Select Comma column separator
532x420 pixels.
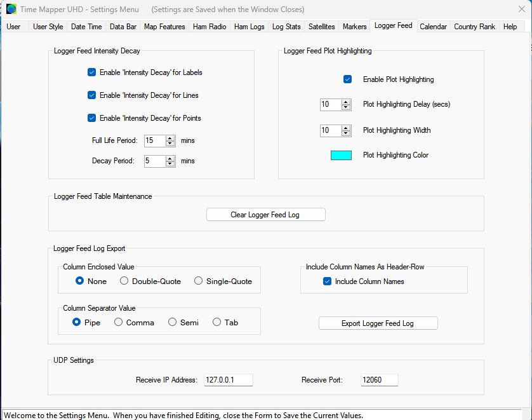[x=119, y=322]
